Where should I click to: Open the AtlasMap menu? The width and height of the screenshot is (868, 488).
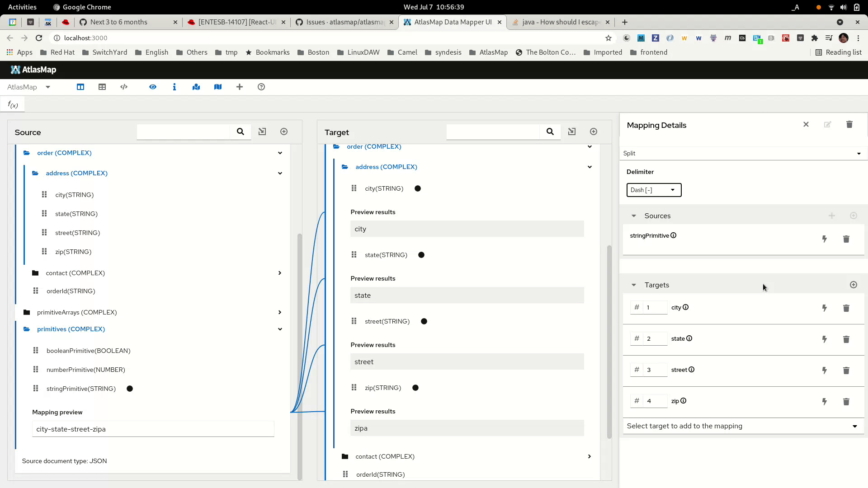click(28, 87)
